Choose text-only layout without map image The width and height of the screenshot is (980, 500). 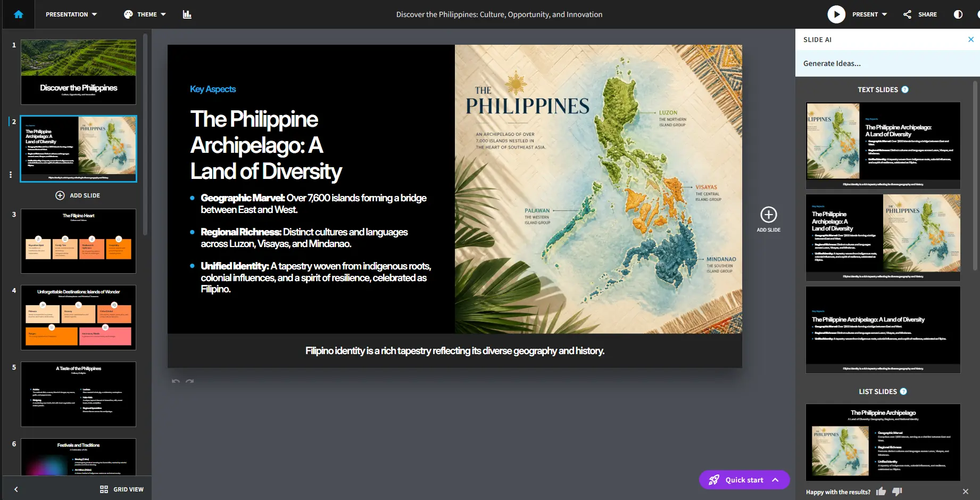(x=883, y=330)
